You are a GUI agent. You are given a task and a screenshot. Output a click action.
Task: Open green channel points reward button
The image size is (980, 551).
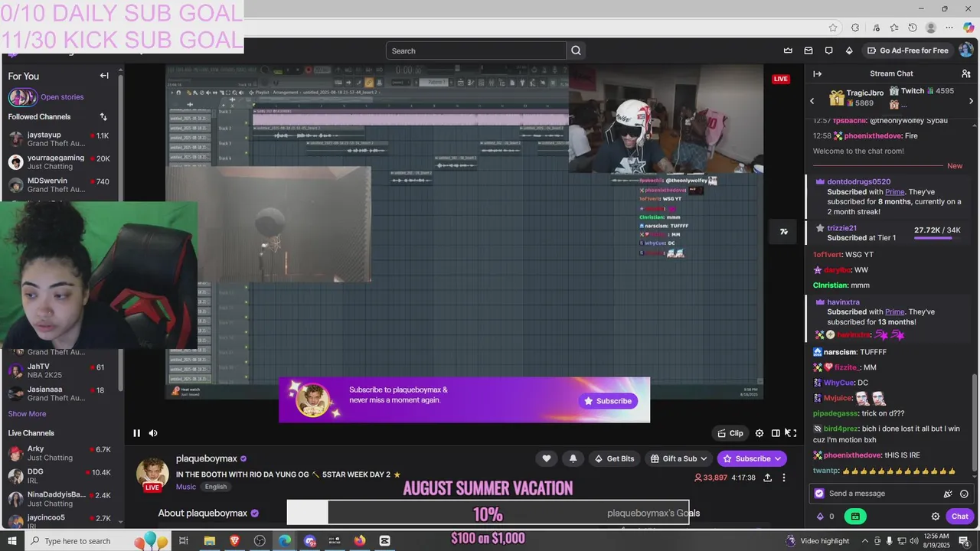pyautogui.click(x=855, y=517)
